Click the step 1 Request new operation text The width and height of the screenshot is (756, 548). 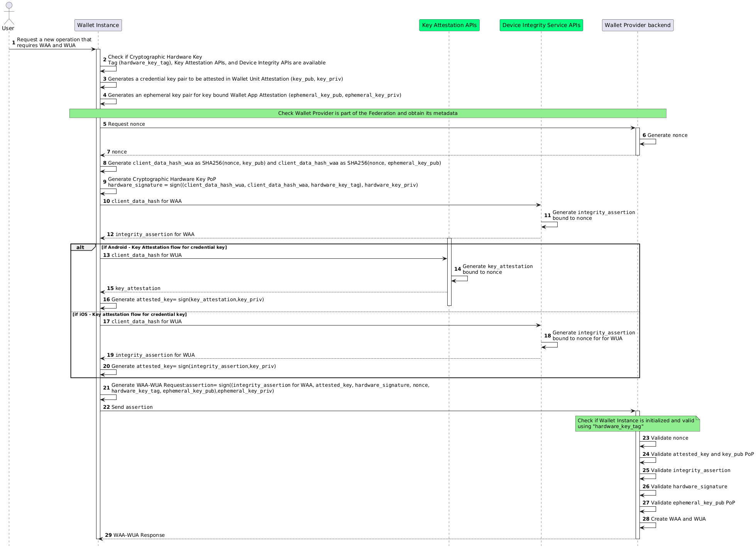click(x=54, y=42)
